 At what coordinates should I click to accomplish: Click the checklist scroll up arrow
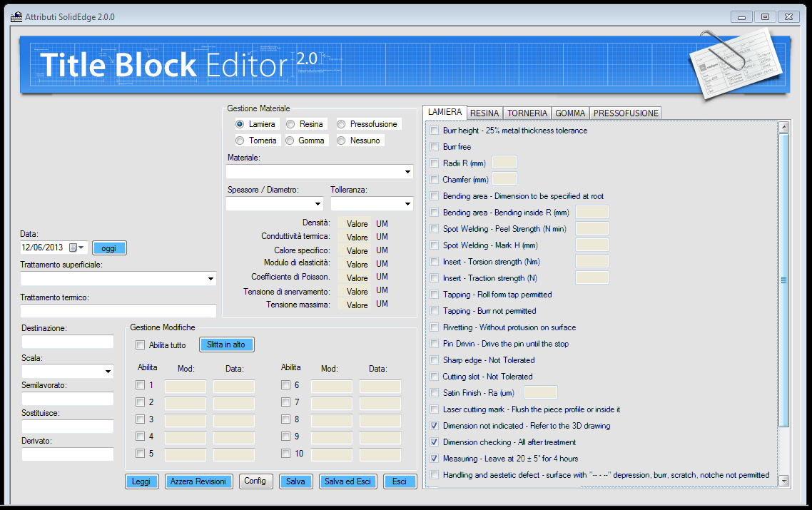783,127
